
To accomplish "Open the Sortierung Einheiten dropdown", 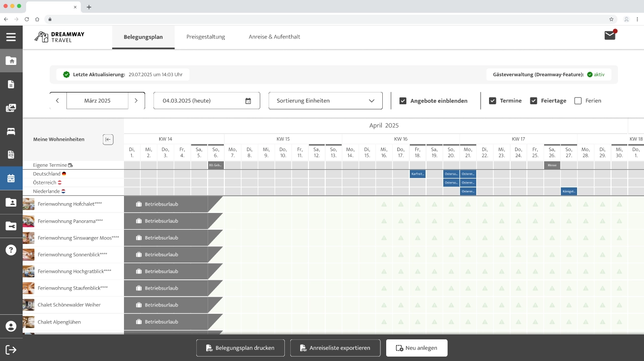I will (x=325, y=101).
